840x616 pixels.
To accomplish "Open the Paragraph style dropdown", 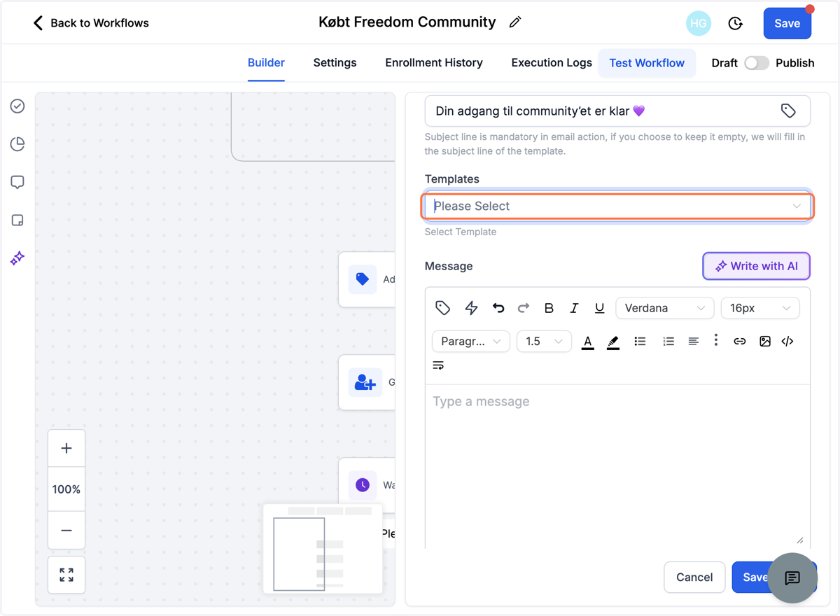I will click(471, 342).
